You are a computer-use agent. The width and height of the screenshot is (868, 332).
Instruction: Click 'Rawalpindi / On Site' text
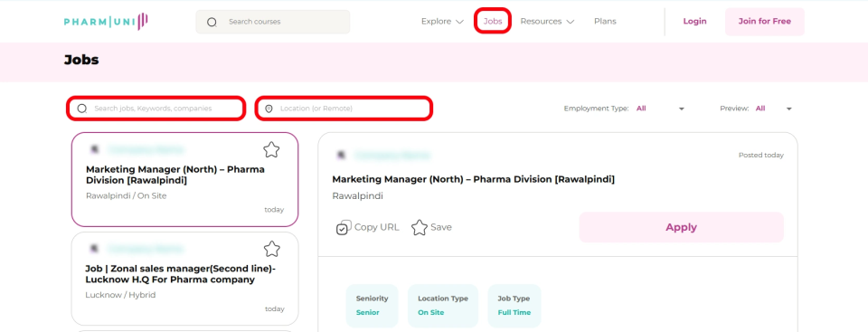coord(127,195)
